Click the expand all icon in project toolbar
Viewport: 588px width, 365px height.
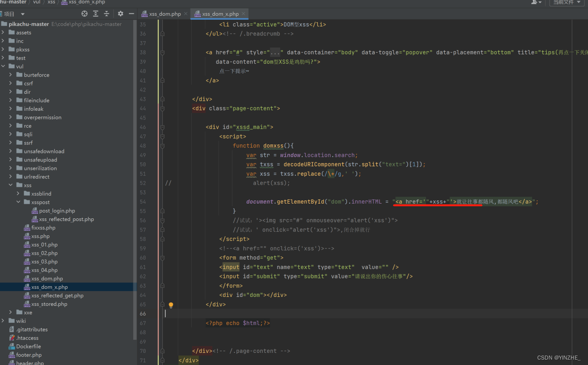click(x=95, y=14)
